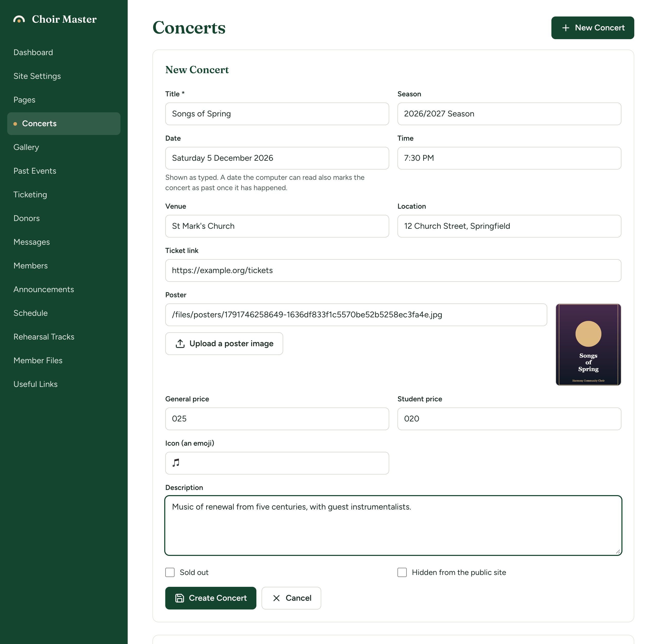The height and width of the screenshot is (644, 659).
Task: Click the New Concert button
Action: [593, 28]
